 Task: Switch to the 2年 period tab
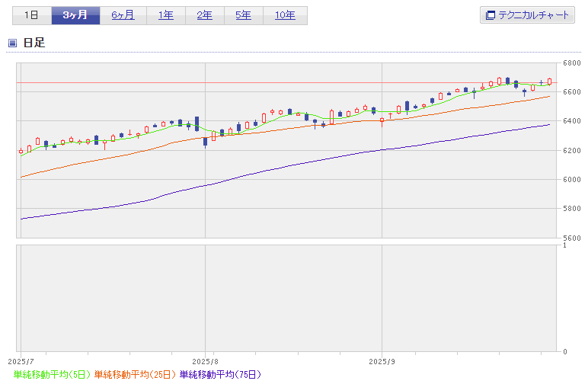(204, 15)
